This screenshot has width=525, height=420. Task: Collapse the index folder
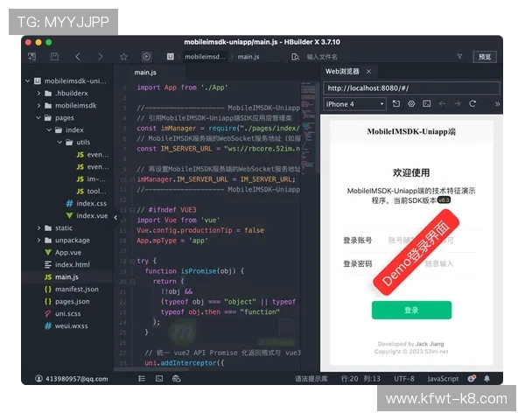(49, 129)
